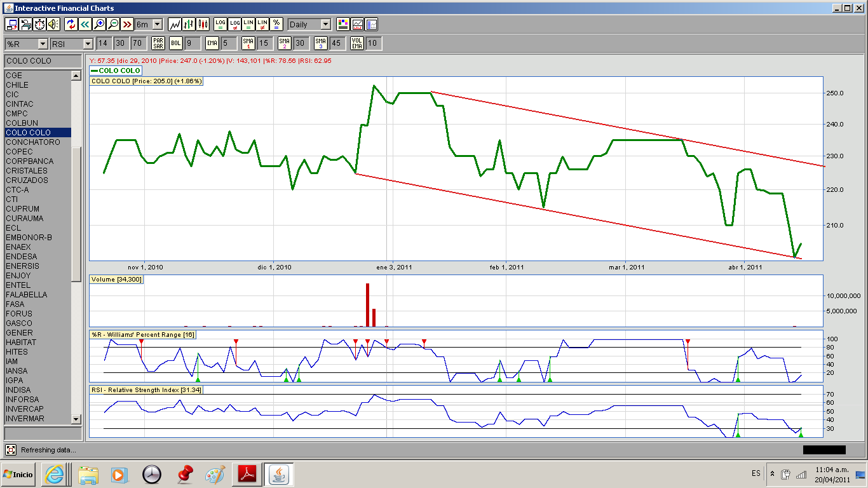The image size is (868, 488).
Task: Click the green back double-arrow icon
Action: [x=85, y=24]
